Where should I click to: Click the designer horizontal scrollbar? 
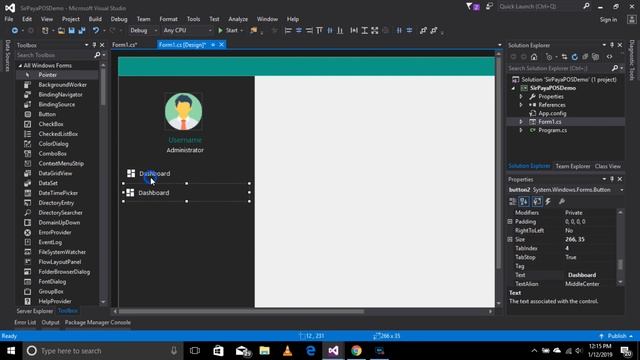(241, 311)
